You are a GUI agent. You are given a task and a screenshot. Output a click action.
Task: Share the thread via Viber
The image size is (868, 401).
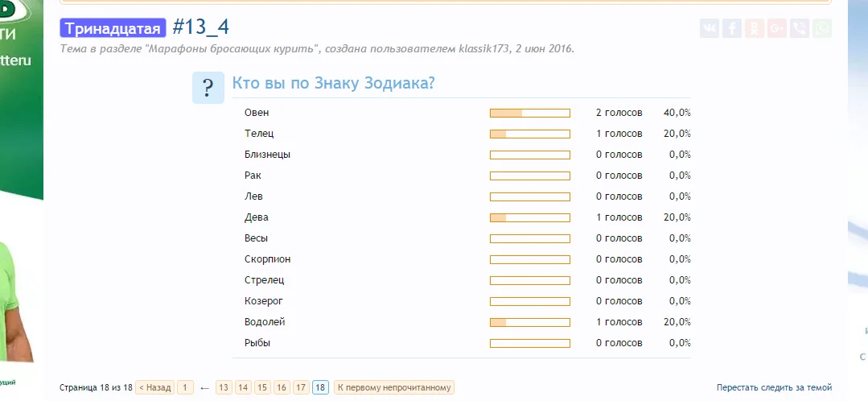[x=800, y=28]
